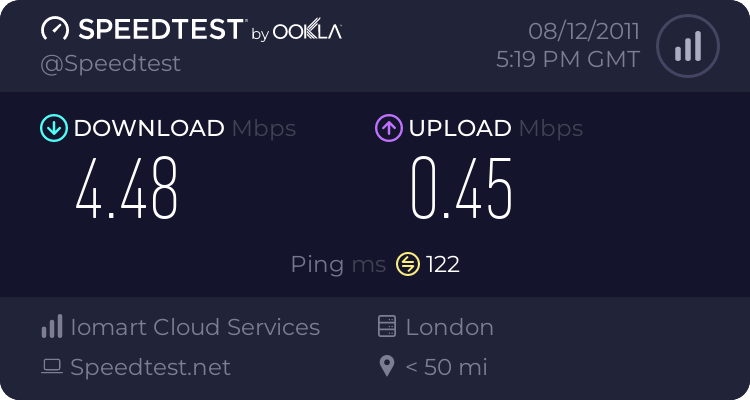Click the laptop icon beside Speedtest.net
This screenshot has height=400, width=750.
coord(51,367)
